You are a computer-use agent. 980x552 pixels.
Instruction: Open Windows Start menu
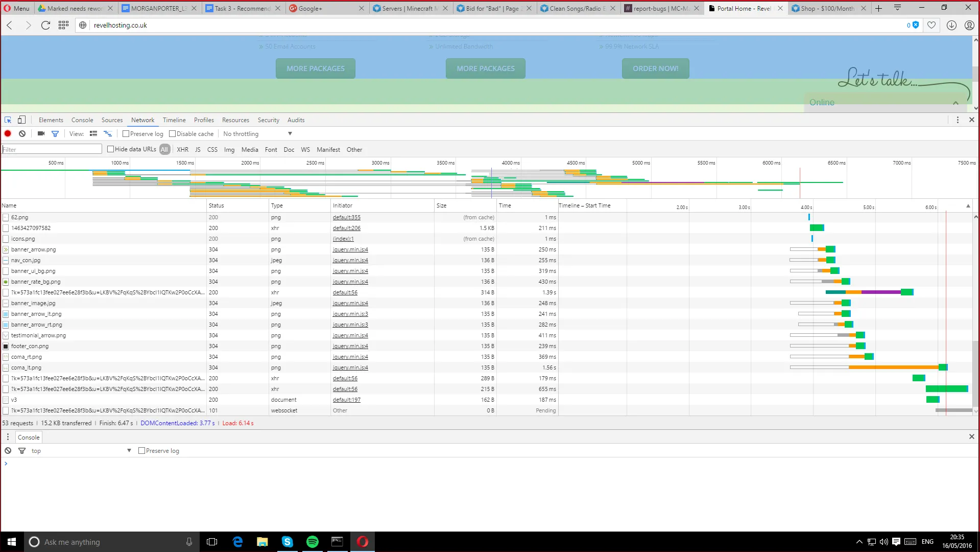[12, 542]
